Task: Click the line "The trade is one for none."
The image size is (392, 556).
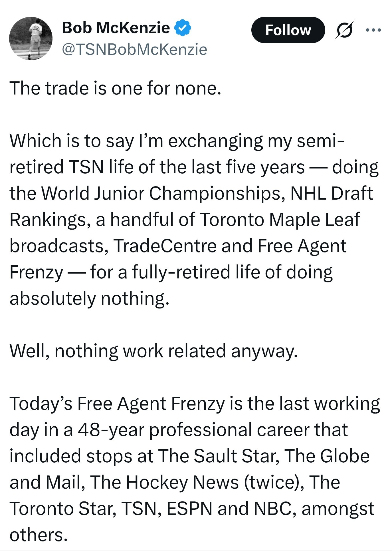Action: click(115, 88)
